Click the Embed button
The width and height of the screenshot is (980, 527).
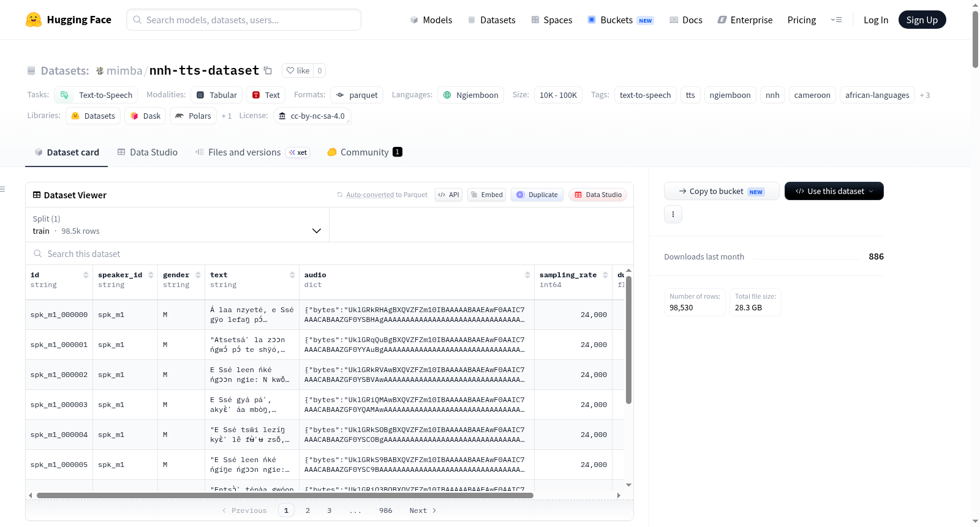point(486,195)
